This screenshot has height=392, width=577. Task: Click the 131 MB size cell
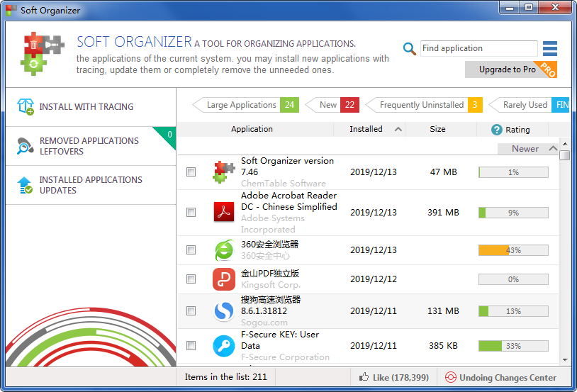pos(443,311)
